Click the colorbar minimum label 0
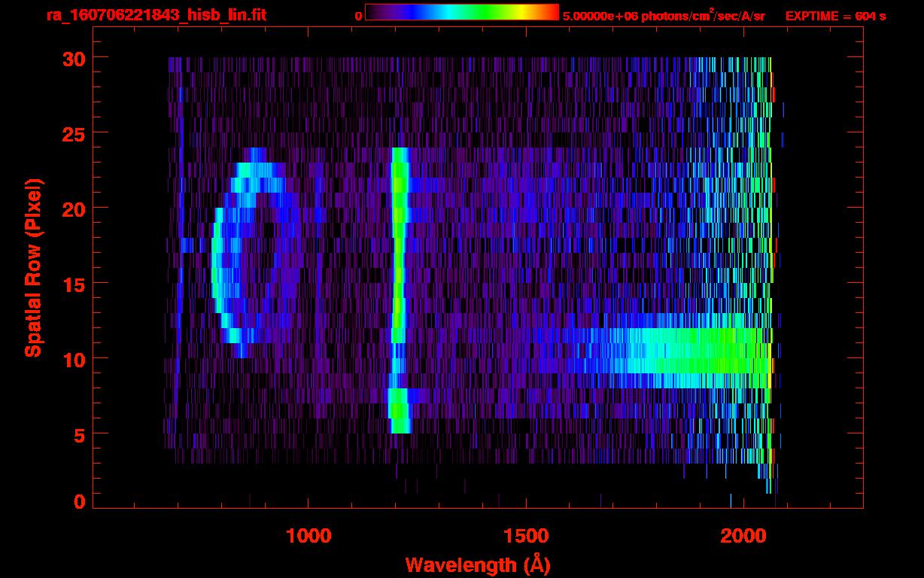Viewport: 924px width, 578px height. (359, 16)
